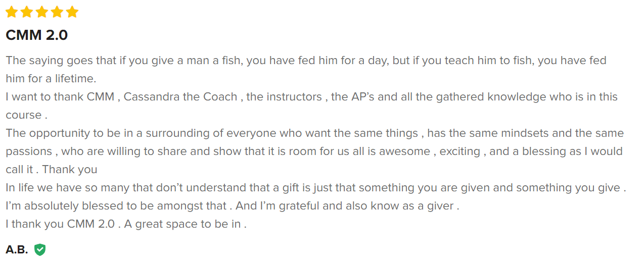Click the text 'him for a lifetime.'
Image resolution: width=644 pixels, height=263 pixels.
tap(51, 79)
